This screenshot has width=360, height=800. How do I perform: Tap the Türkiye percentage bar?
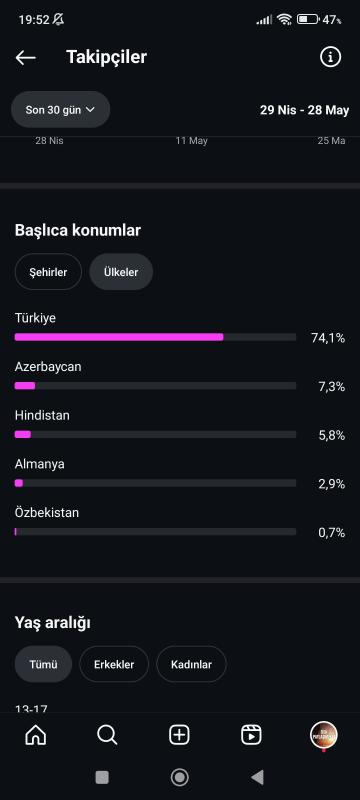pyautogui.click(x=155, y=337)
